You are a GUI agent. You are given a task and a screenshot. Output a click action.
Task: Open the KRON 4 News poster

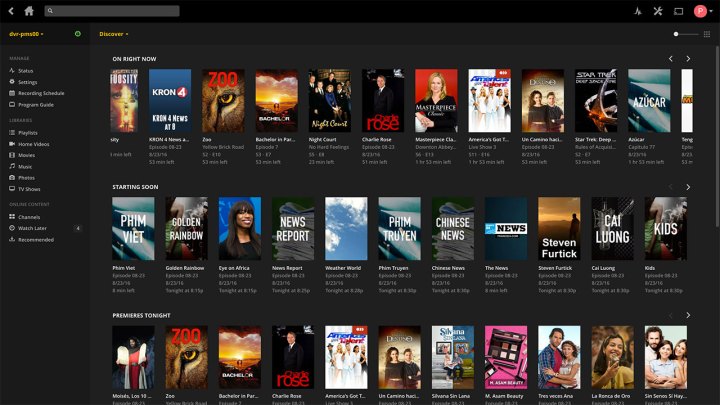tap(170, 101)
